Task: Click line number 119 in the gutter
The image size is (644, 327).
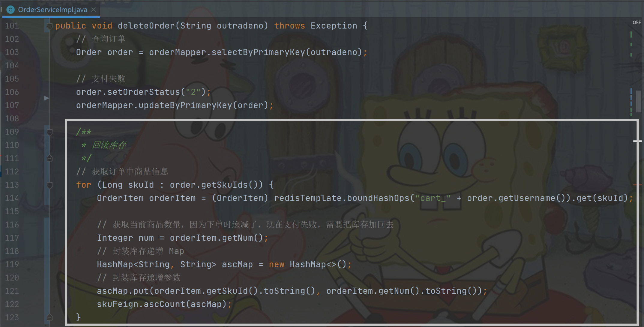Action: click(12, 264)
